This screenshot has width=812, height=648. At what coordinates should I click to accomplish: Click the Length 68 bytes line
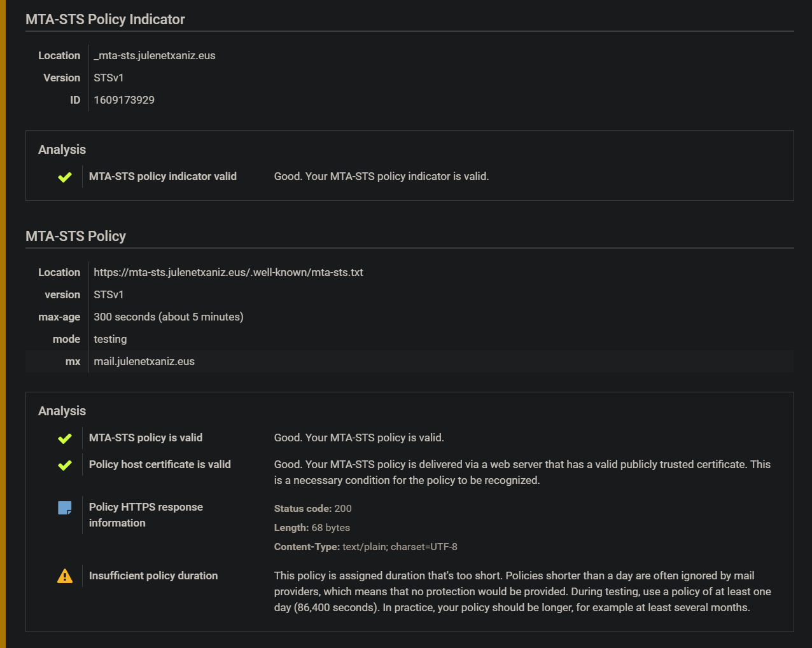(312, 528)
